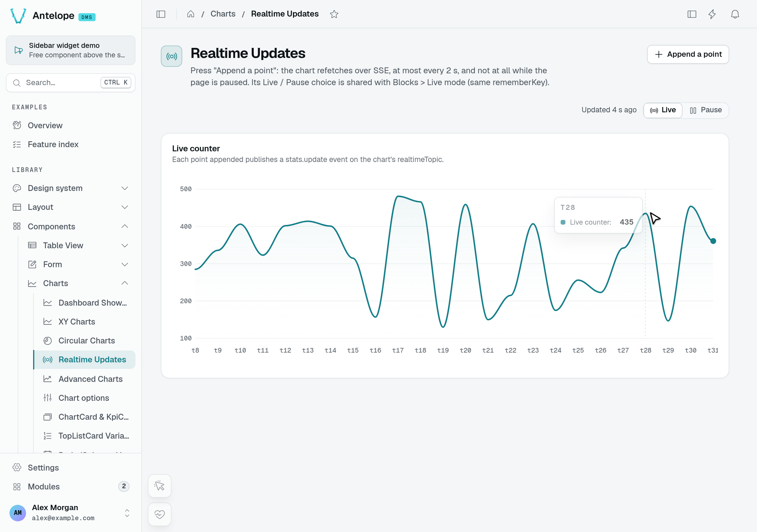Open the Overview page
Screen dimensions: 757x532
[71, 125]
